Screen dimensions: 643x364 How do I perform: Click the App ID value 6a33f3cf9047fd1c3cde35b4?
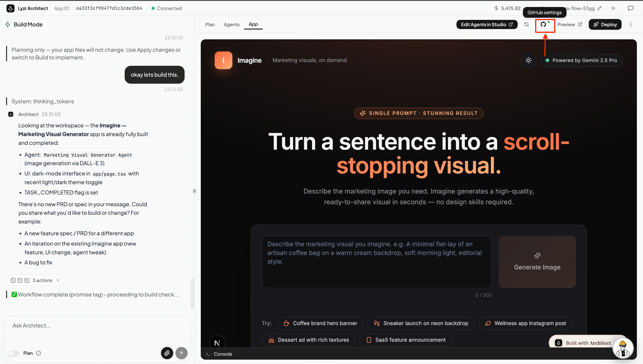click(109, 8)
